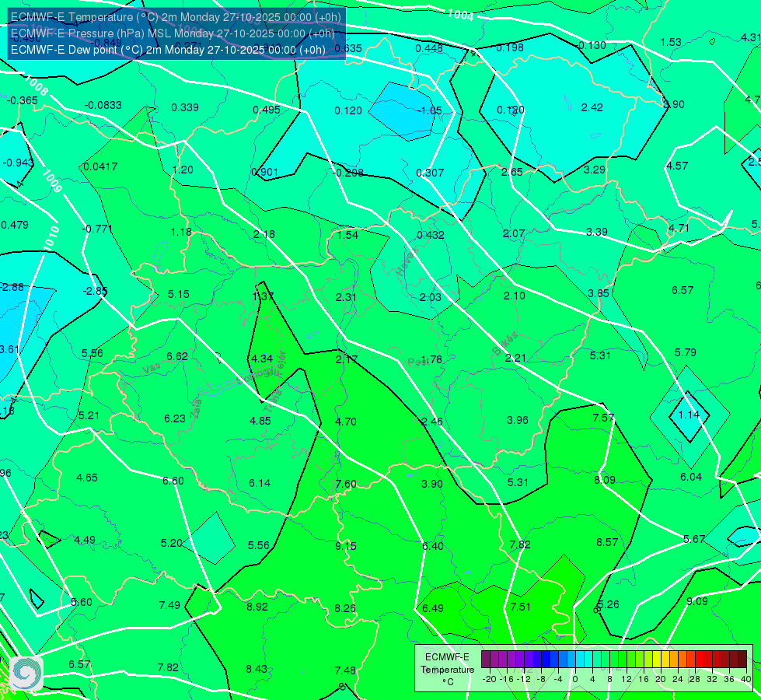Select the ECMWF-E Temperature 2m layer label

pyautogui.click(x=176, y=17)
